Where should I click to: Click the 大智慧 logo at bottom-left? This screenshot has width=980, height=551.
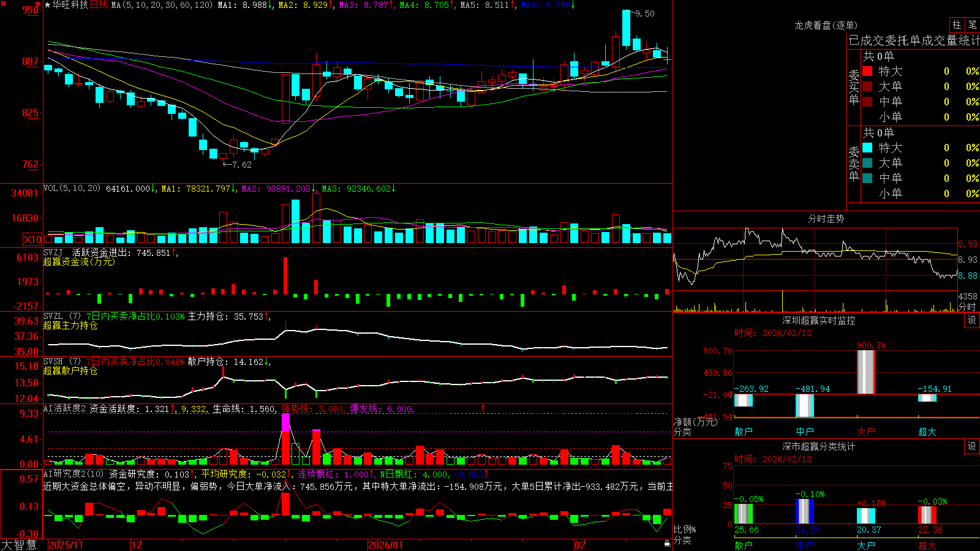(x=19, y=545)
